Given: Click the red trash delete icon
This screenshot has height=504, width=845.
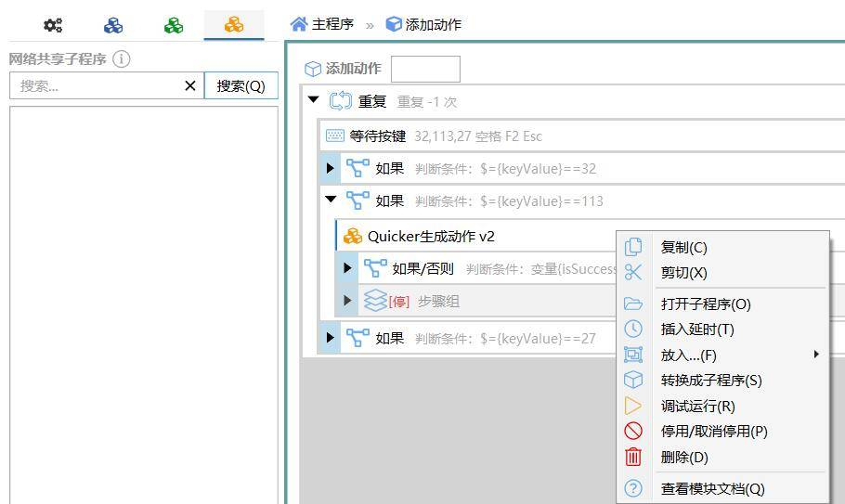Looking at the screenshot, I should (633, 457).
